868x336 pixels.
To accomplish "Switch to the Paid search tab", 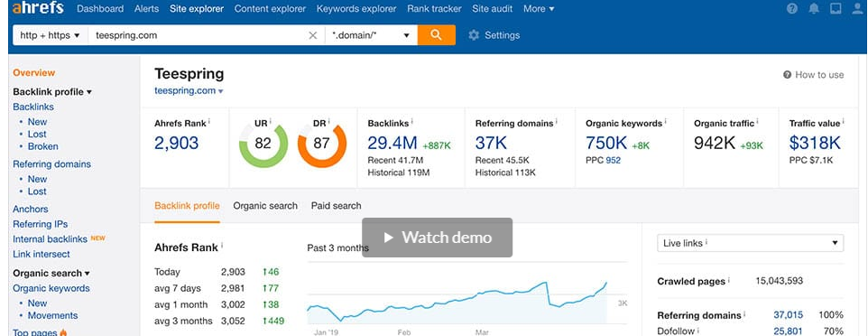I will click(x=336, y=206).
